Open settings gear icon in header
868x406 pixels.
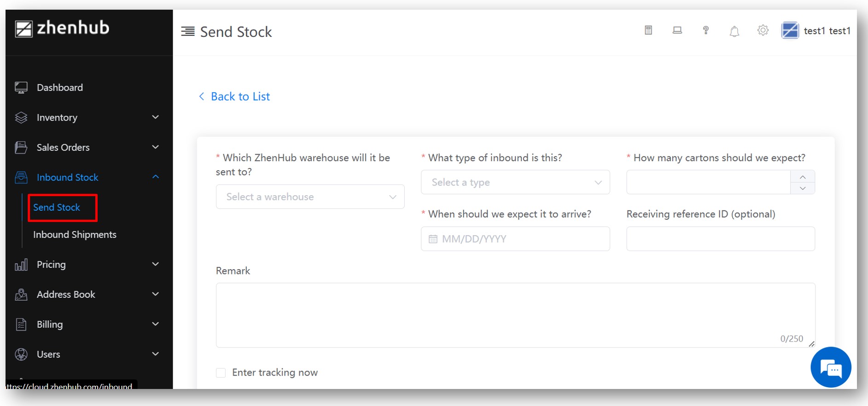(763, 30)
